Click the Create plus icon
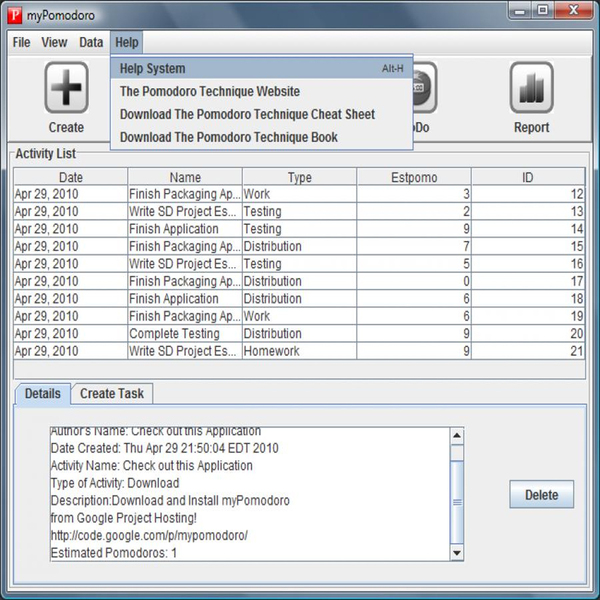This screenshot has width=600, height=600. (x=66, y=87)
